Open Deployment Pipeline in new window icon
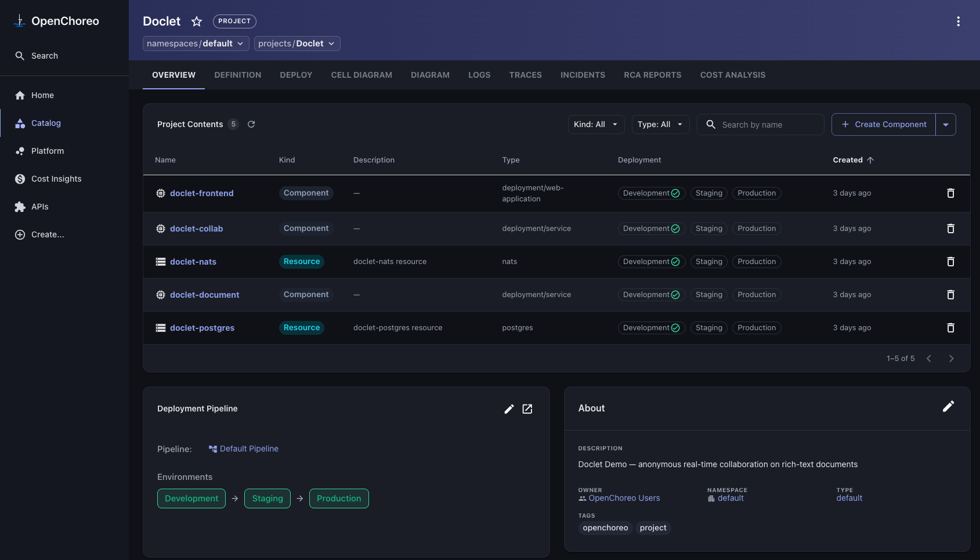The height and width of the screenshot is (560, 980). point(527,409)
